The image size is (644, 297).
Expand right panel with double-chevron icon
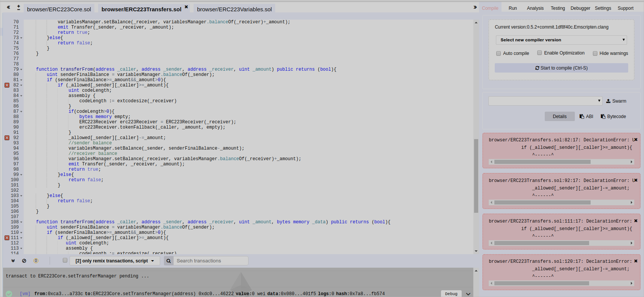pos(475,7)
